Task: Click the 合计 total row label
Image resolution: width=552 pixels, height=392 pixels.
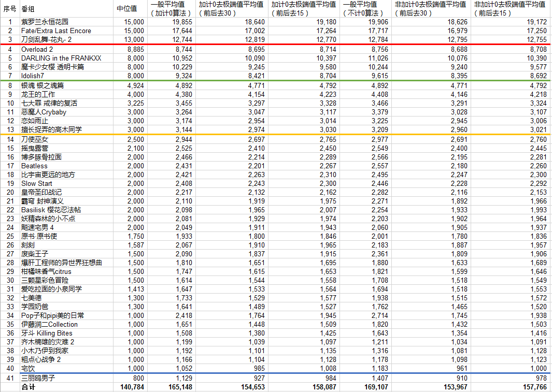Action: point(28,386)
